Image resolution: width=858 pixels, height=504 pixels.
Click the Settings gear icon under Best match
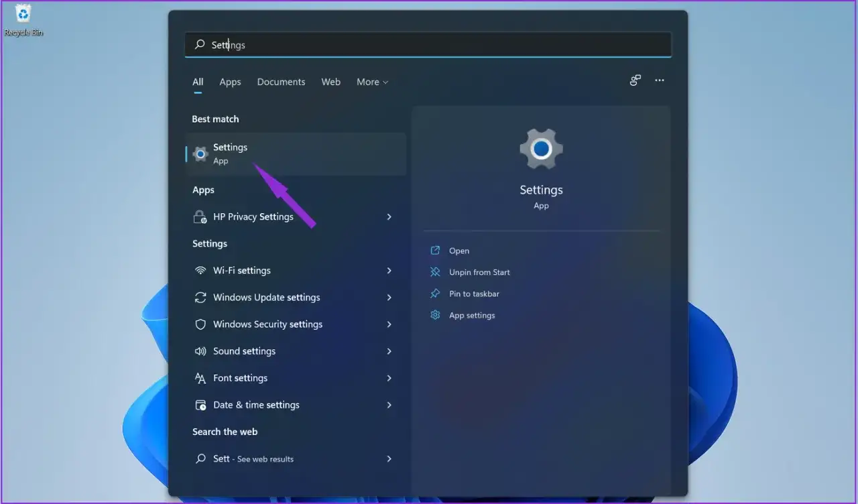pos(200,153)
